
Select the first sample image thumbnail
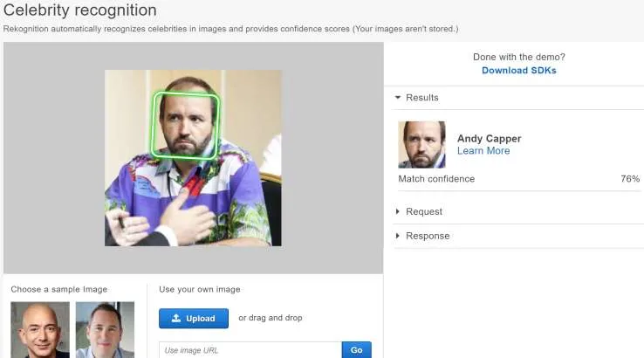pyautogui.click(x=40, y=329)
